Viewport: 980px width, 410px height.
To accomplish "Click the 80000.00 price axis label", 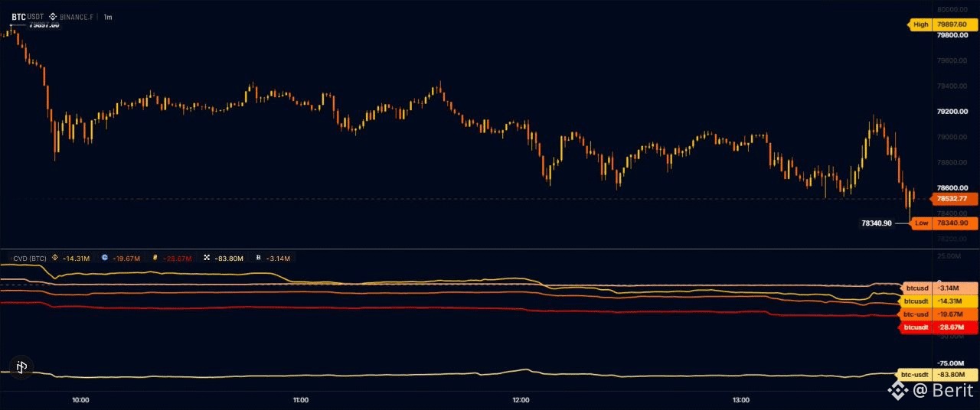I will tap(952, 10).
